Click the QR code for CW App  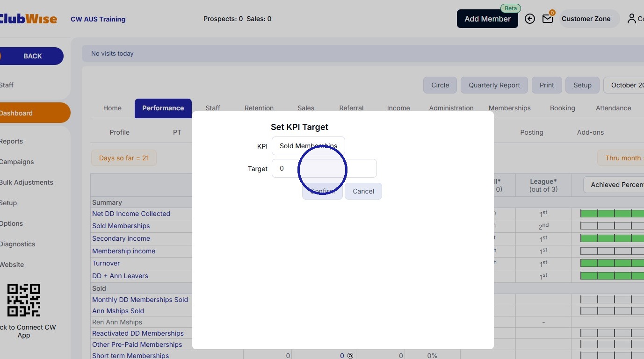tap(24, 300)
